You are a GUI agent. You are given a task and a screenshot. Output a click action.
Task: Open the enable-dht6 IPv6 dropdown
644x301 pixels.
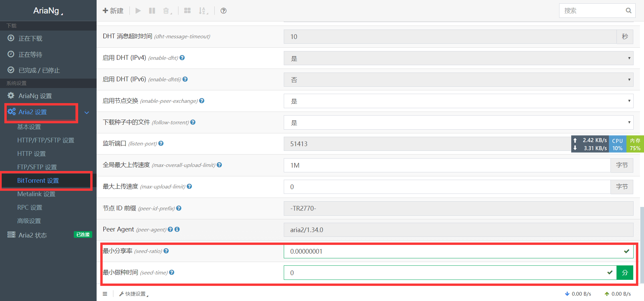(458, 80)
